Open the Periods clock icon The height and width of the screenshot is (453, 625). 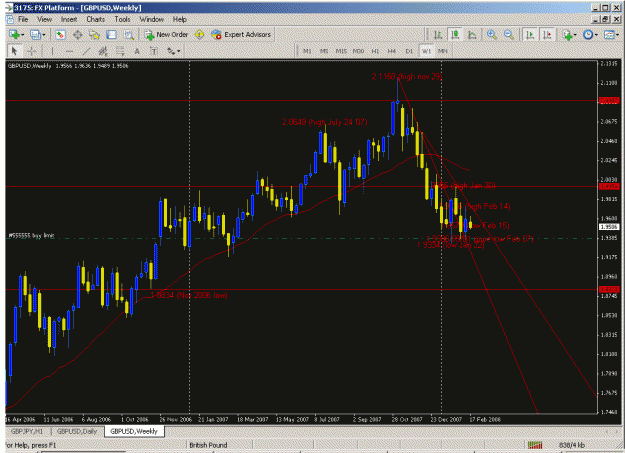(x=588, y=35)
